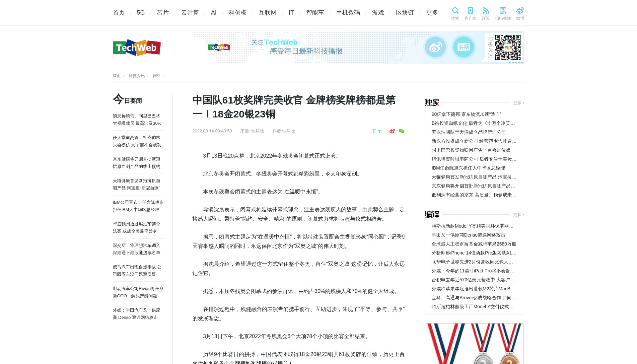Open 全球最大主权财富基金减持苹果 article
The height and width of the screenshot is (364, 637).
tap(474, 244)
